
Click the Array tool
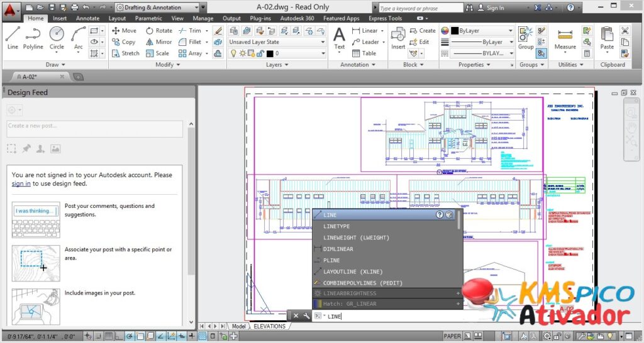(191, 53)
